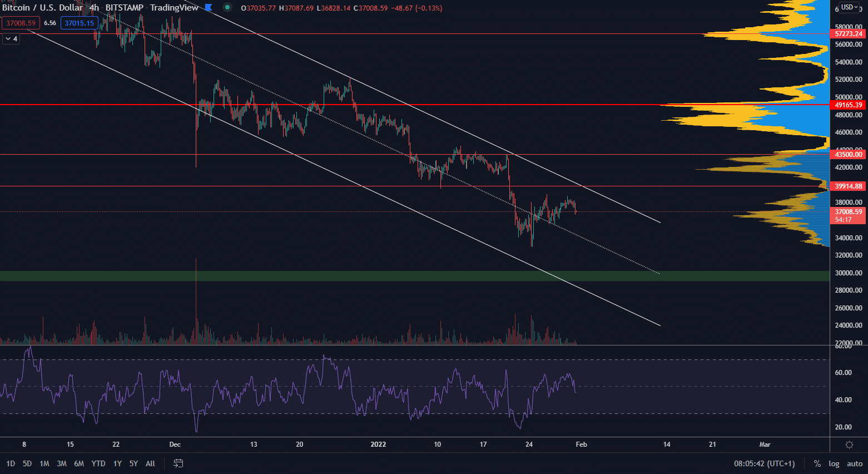Click the blue buy price 37015.15 button
The width and height of the screenshot is (868, 474).
(x=79, y=23)
